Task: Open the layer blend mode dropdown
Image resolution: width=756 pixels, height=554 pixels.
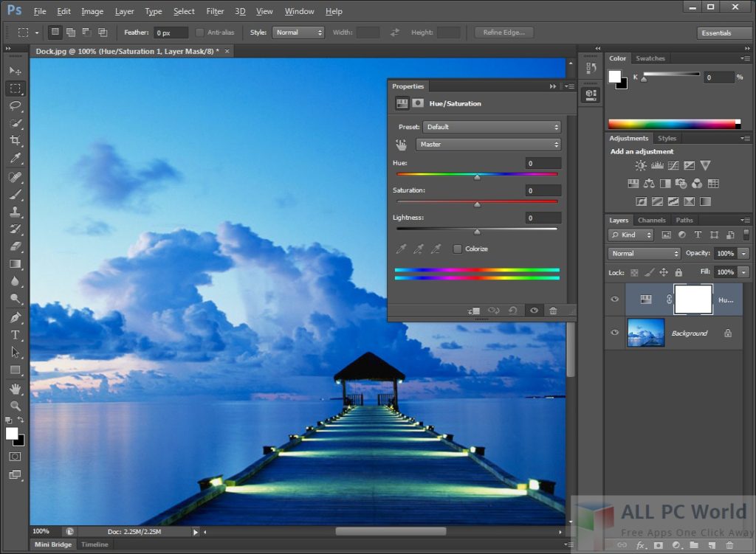Action: pos(644,254)
